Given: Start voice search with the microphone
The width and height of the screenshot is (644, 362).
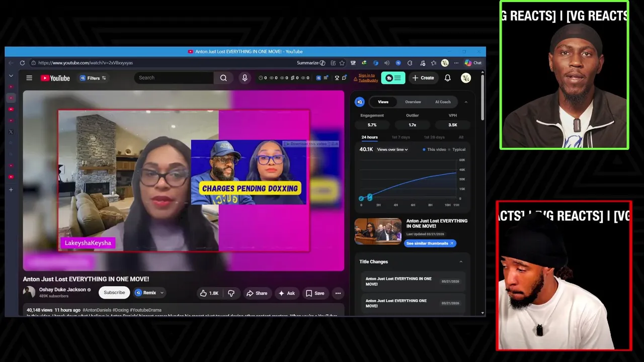Looking at the screenshot, I should [245, 78].
